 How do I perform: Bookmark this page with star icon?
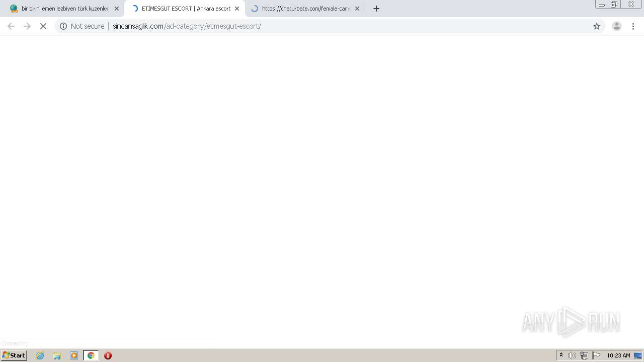pos(597,26)
